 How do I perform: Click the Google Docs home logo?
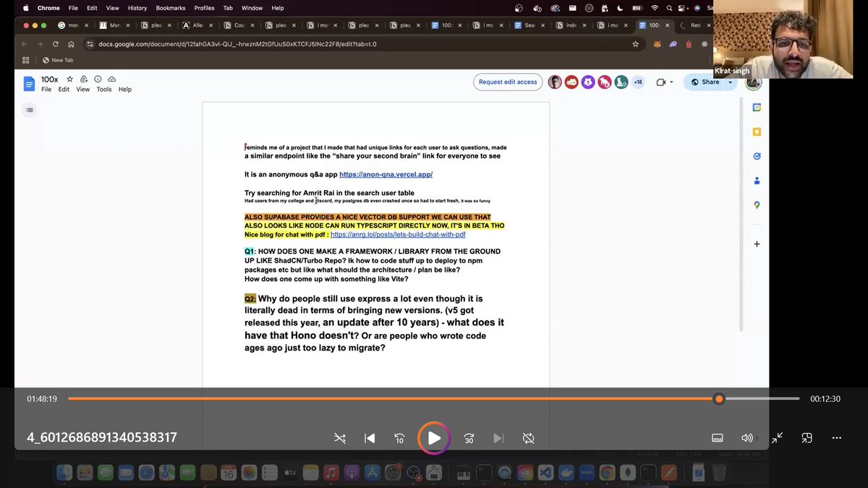pyautogui.click(x=29, y=84)
